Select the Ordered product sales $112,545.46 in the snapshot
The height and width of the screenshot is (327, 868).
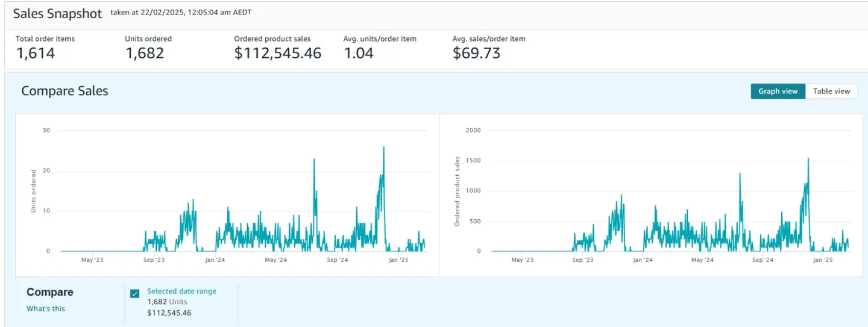[x=277, y=53]
